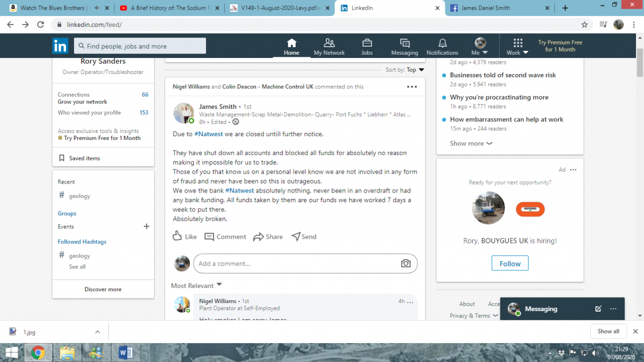The image size is (644, 362).
Task: Open Saved items
Action: click(79, 158)
